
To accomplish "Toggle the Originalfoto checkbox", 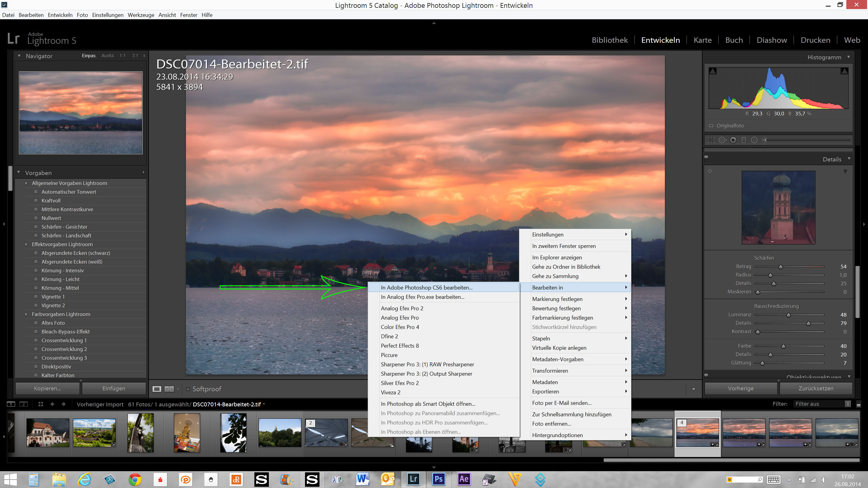I will tap(711, 126).
